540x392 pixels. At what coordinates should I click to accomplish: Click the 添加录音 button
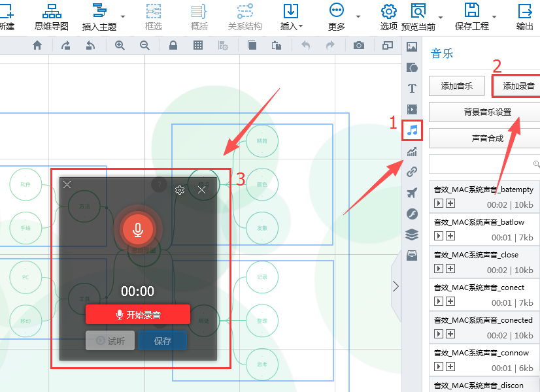coord(518,86)
